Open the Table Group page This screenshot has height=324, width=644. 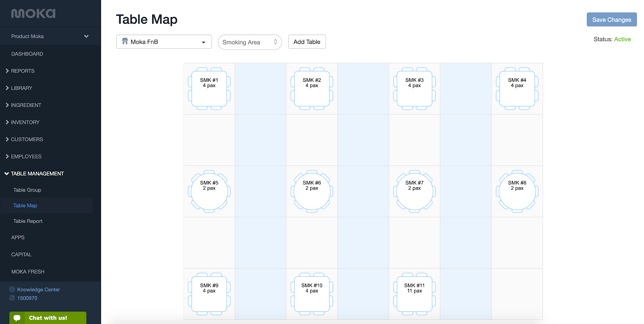point(27,190)
